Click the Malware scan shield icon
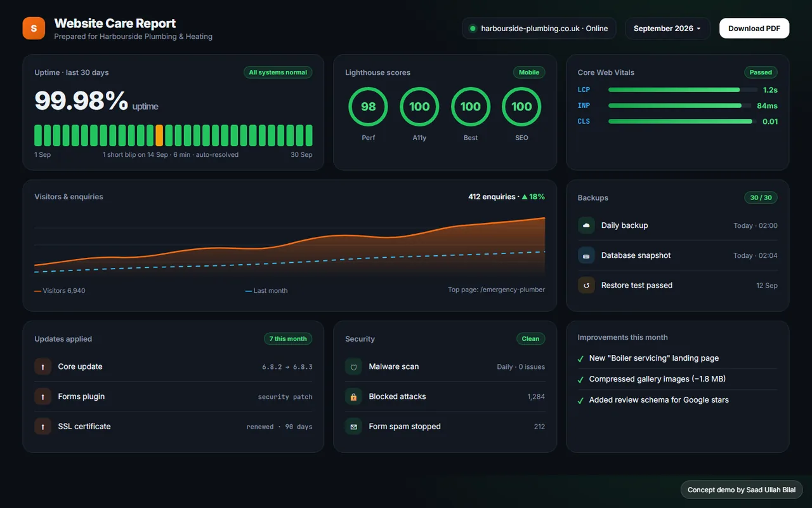 (353, 366)
